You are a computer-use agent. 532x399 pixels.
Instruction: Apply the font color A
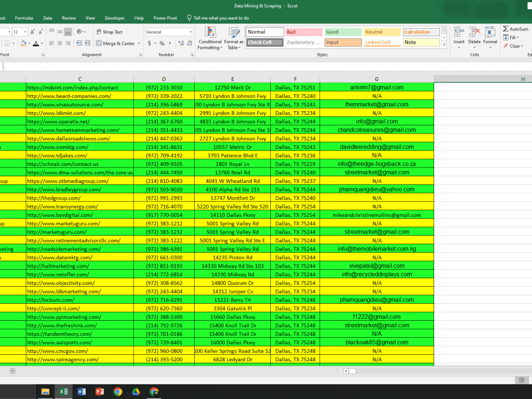[36, 44]
